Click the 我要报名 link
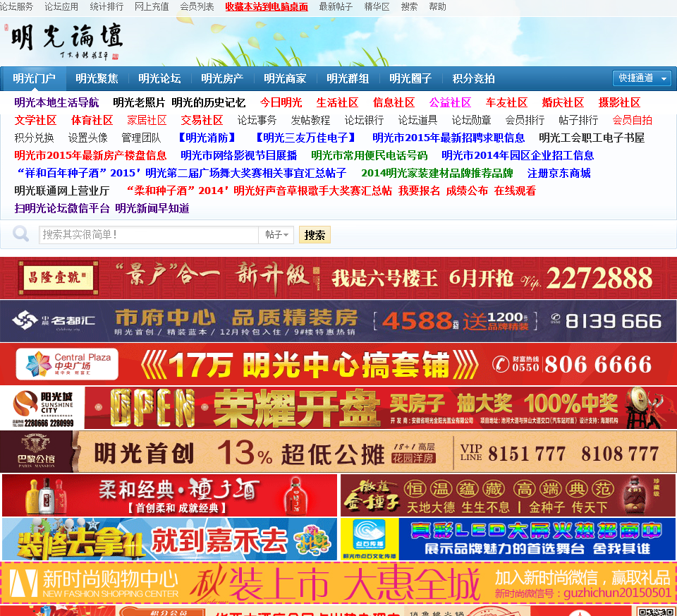The height and width of the screenshot is (616, 677). 419,191
